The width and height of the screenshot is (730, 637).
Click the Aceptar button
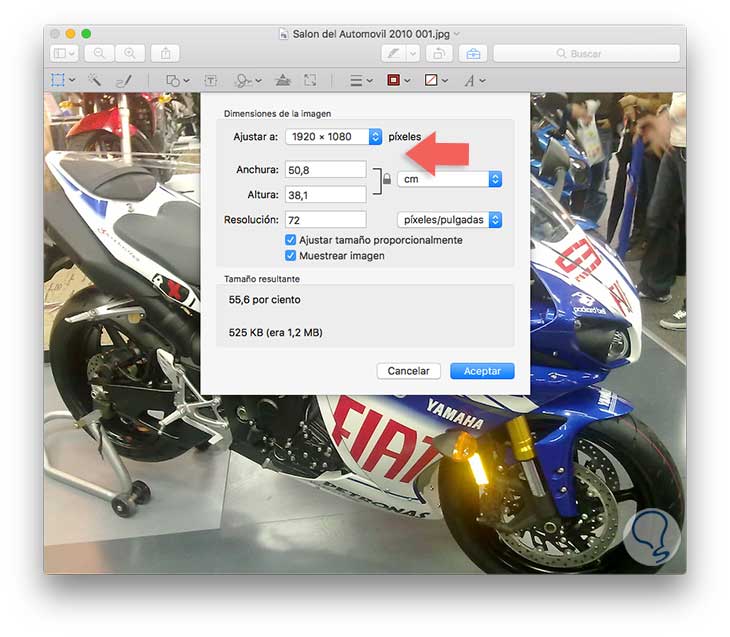pos(482,371)
